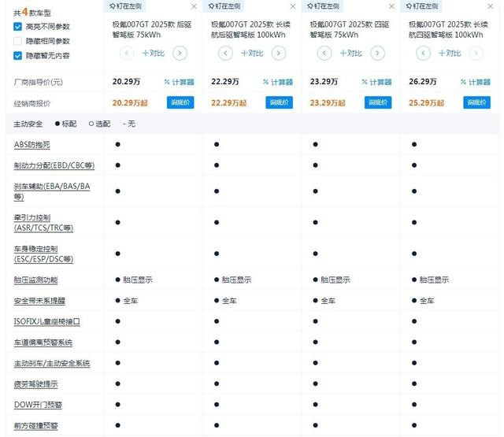This screenshot has height=437, width=504.
Task: Open 牵引力控制(ASR/TCS/TRC等) parameter link
Action: [x=43, y=223]
